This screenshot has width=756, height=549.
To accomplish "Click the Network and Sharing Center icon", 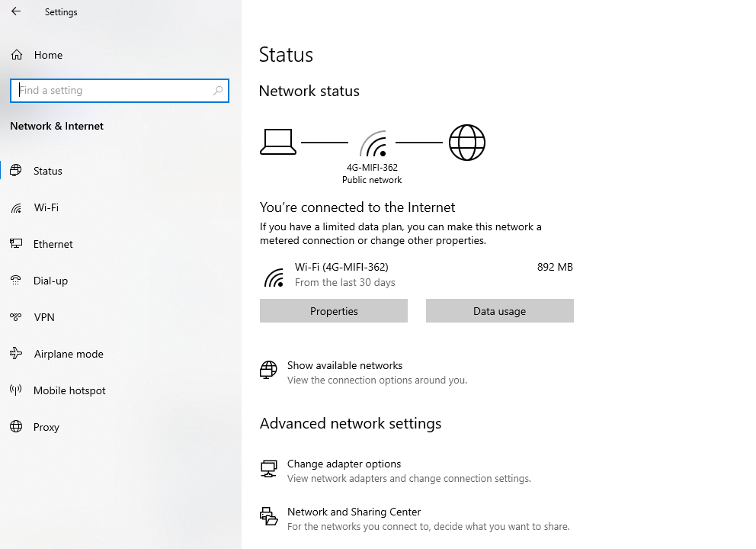I will (268, 516).
